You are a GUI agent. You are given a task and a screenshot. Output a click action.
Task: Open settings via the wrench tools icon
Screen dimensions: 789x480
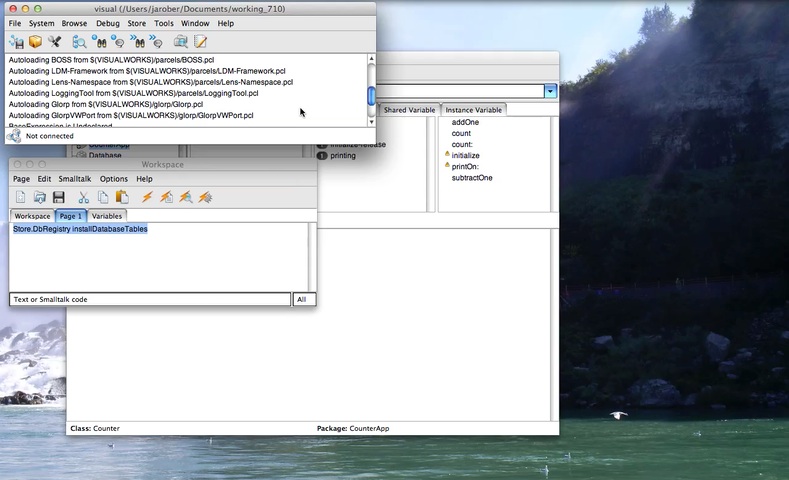pos(55,41)
